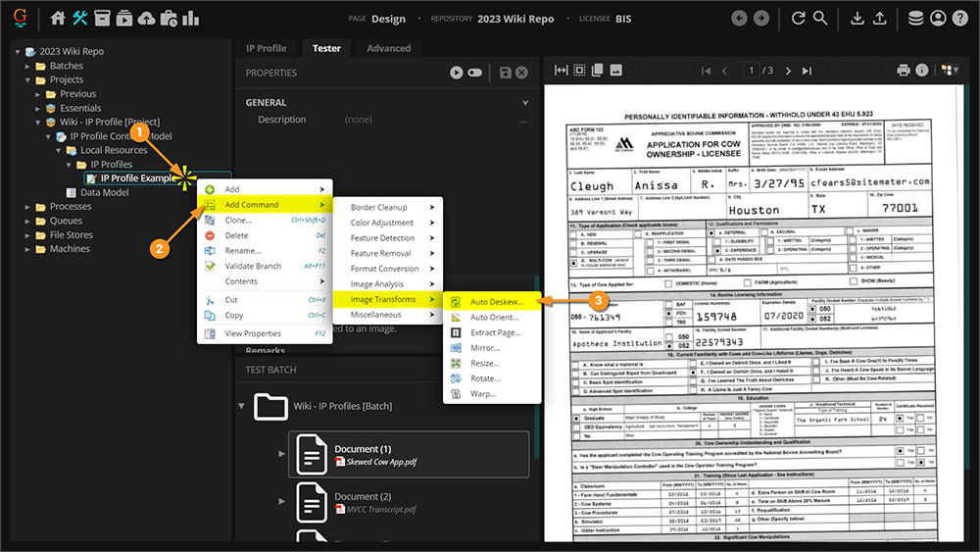The height and width of the screenshot is (552, 980).
Task: Click the Refresh icon in header
Action: point(798,18)
